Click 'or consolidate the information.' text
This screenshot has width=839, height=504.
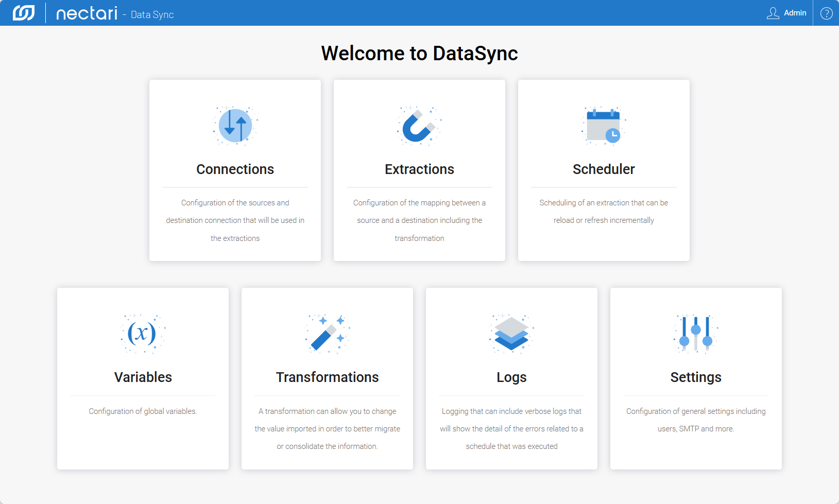point(327,446)
